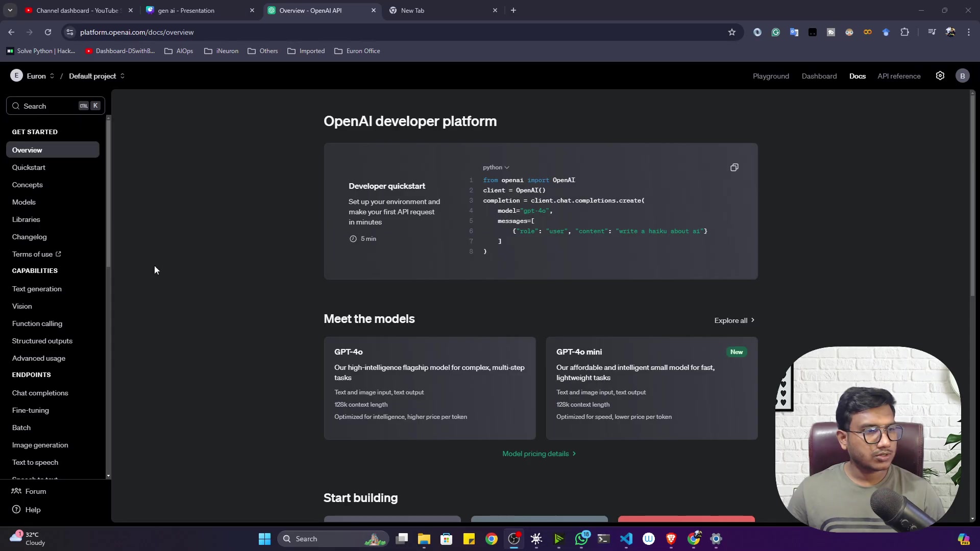Open Google Chrome in taskbar

pyautogui.click(x=492, y=539)
